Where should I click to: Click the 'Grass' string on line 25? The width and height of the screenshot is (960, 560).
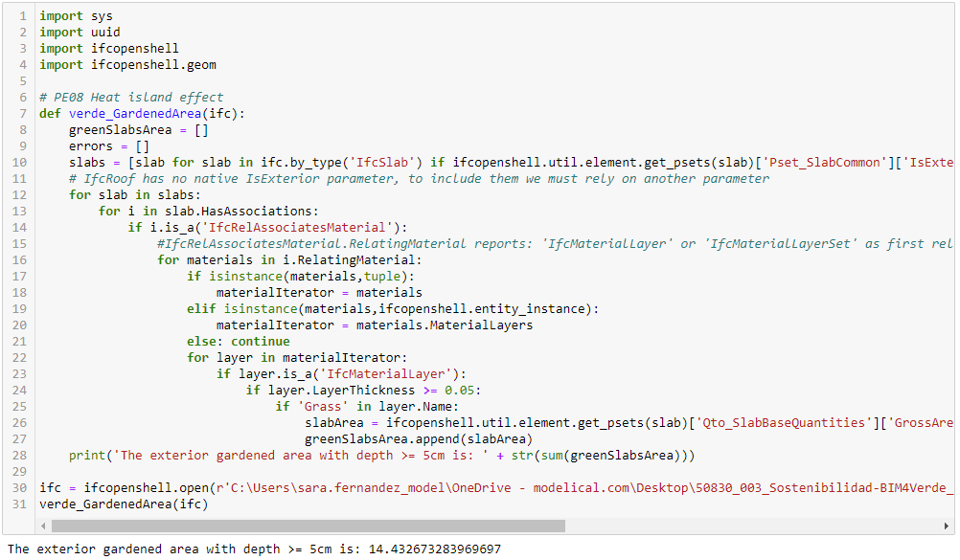pos(323,407)
